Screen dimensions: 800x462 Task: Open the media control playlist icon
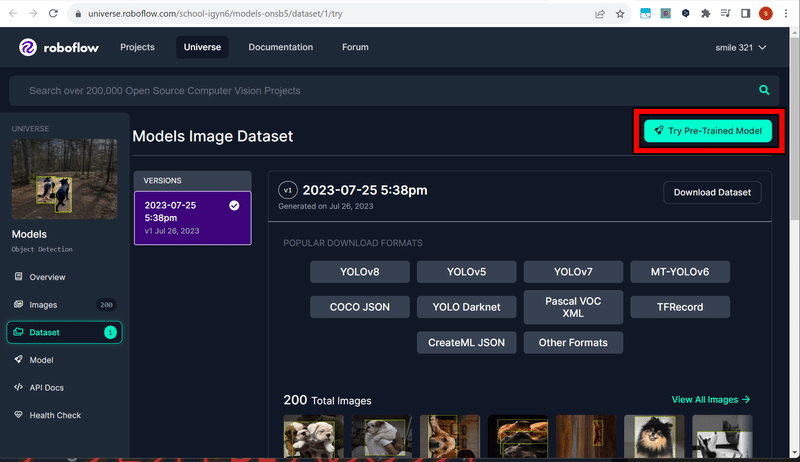(x=726, y=14)
